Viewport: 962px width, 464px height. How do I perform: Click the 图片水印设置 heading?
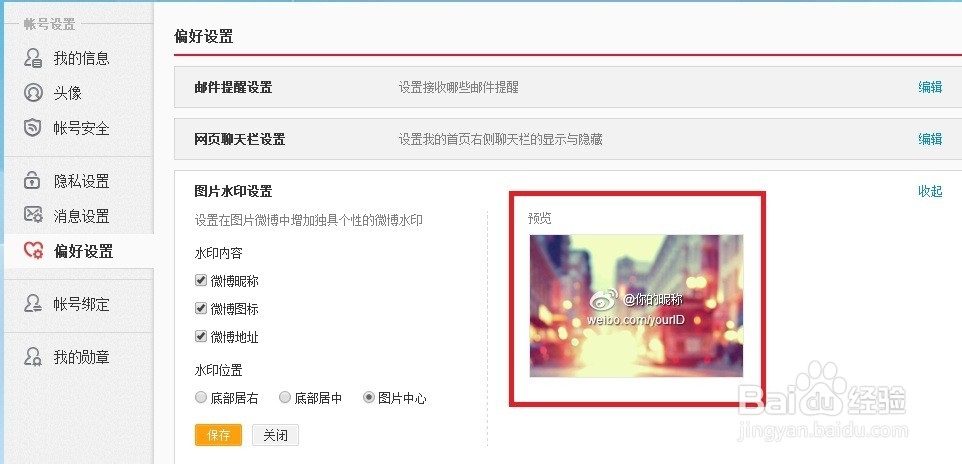coord(233,191)
